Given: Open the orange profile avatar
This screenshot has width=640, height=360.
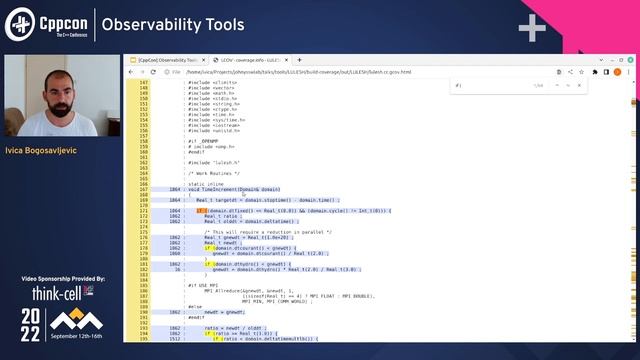Looking at the screenshot, I should [618, 72].
